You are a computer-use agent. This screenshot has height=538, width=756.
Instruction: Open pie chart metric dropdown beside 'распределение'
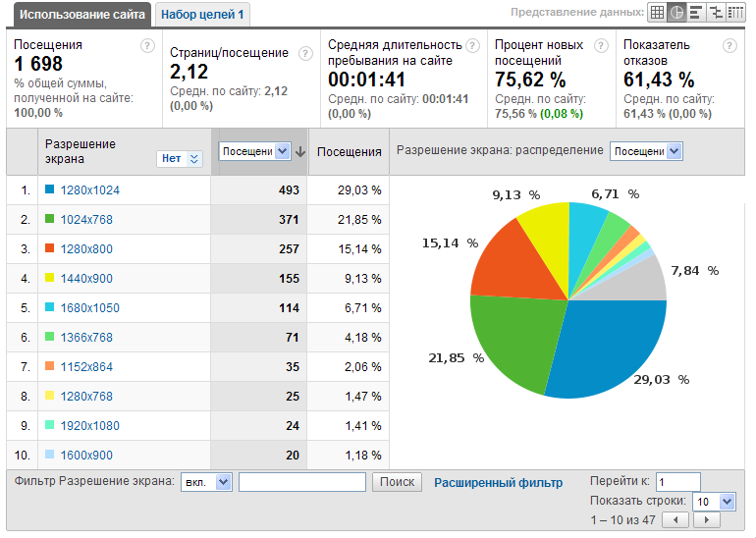coord(646,151)
